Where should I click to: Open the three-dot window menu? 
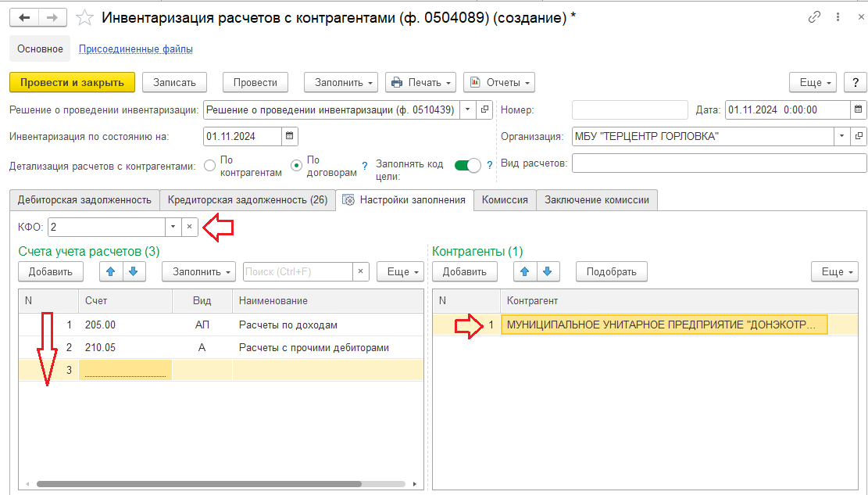click(x=838, y=17)
